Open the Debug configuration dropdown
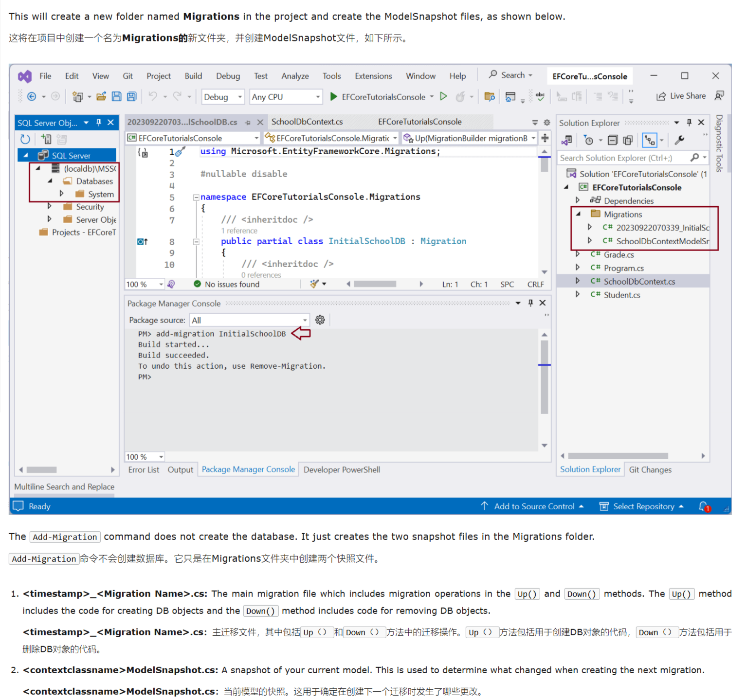The image size is (746, 700). pyautogui.click(x=223, y=97)
